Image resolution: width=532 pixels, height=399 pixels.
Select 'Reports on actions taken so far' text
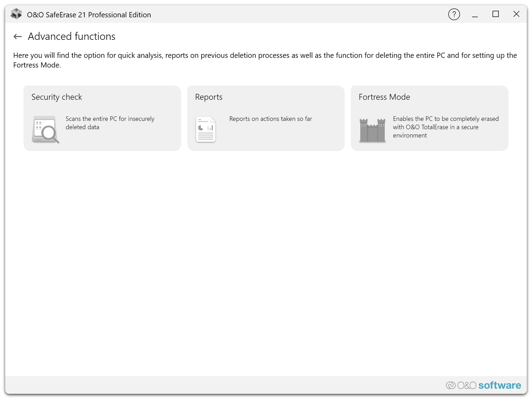271,119
